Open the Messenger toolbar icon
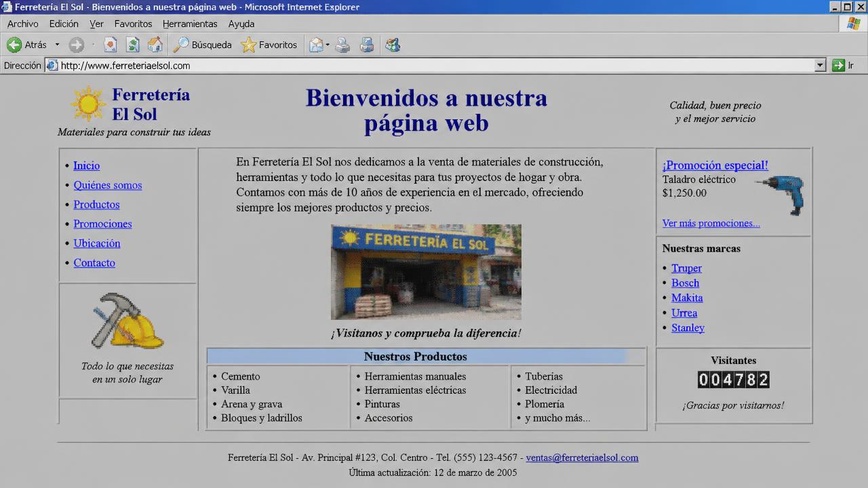The width and height of the screenshot is (868, 488). click(x=393, y=45)
